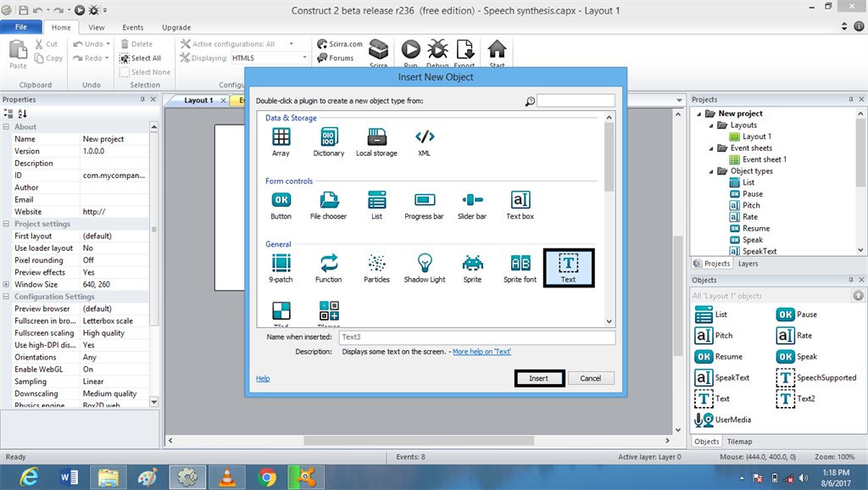Select SpeakText in Projects tree
The height and width of the screenshot is (490, 868).
(754, 252)
